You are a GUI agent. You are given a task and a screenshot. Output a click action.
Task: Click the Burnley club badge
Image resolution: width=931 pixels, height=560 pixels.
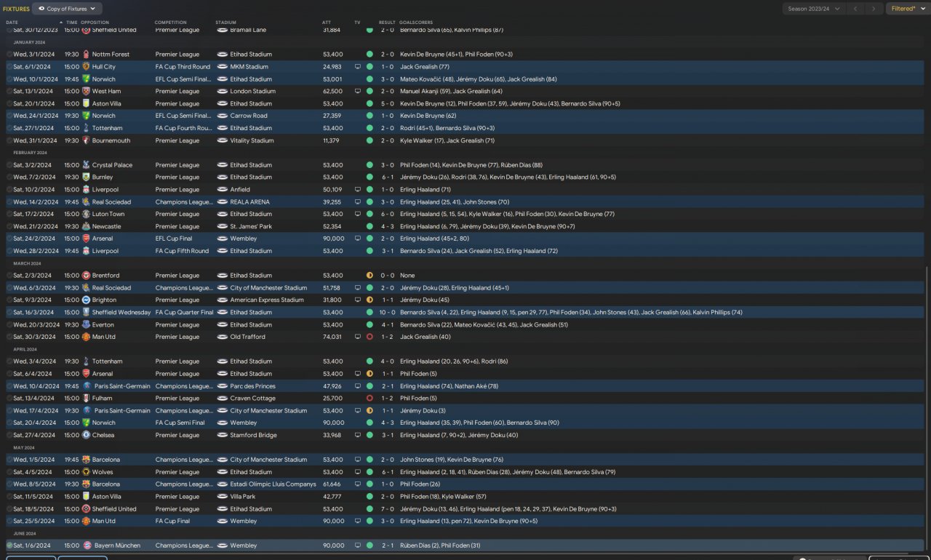click(87, 177)
